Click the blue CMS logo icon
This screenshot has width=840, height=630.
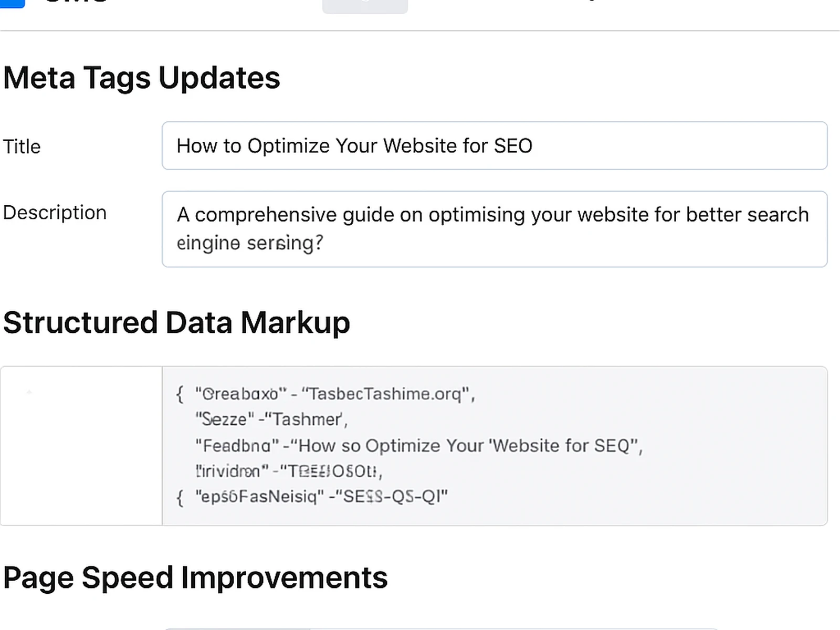(x=12, y=3)
